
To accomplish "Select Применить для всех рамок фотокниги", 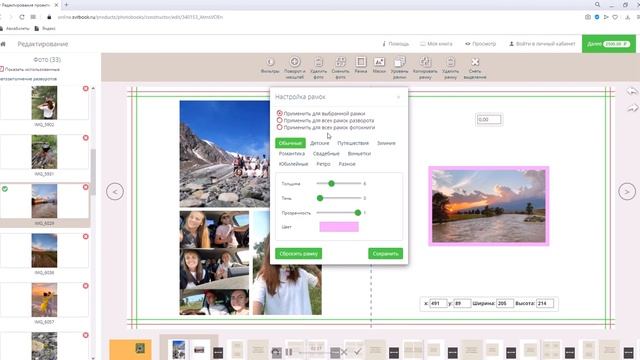I will click(x=280, y=127).
